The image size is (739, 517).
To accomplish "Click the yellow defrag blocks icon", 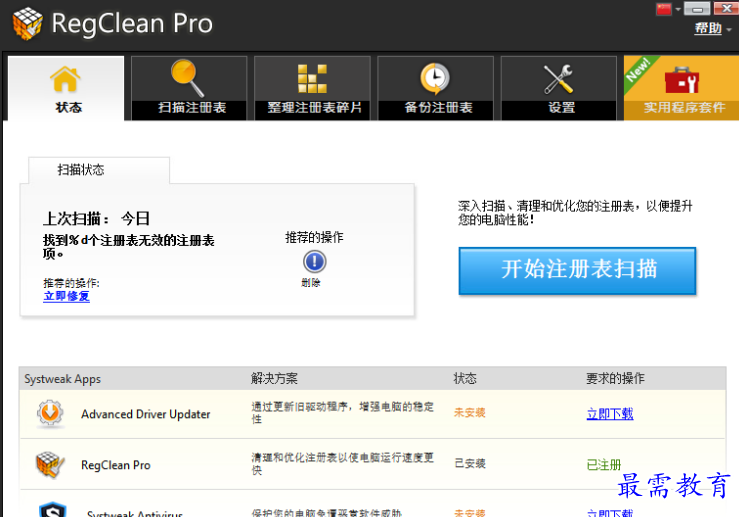I will click(312, 78).
